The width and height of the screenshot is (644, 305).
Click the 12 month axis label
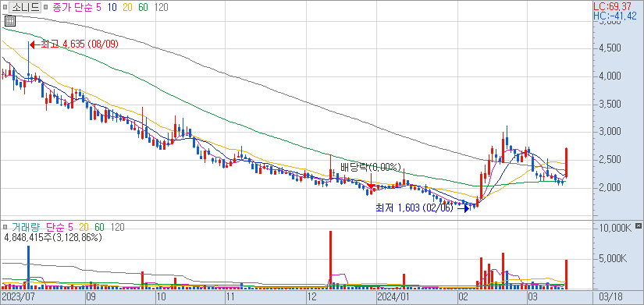[313, 296]
